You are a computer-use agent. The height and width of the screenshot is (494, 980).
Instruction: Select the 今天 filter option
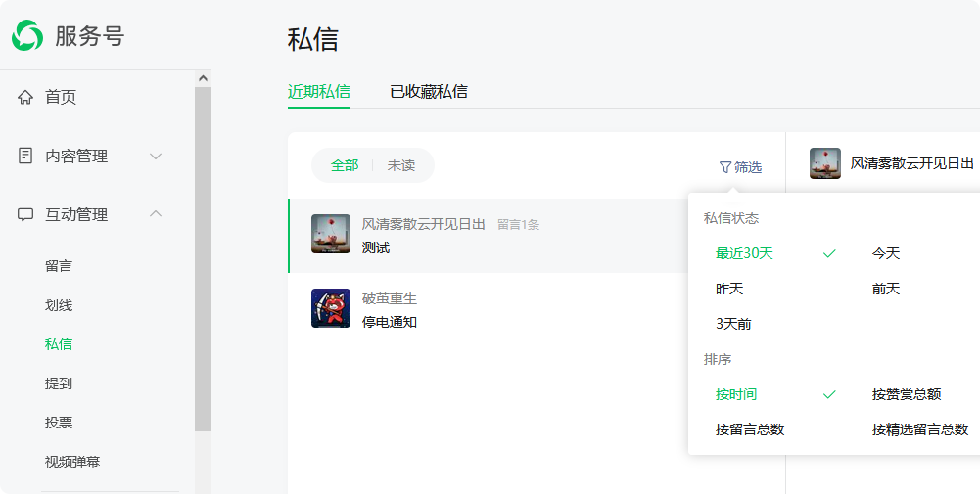click(x=886, y=253)
